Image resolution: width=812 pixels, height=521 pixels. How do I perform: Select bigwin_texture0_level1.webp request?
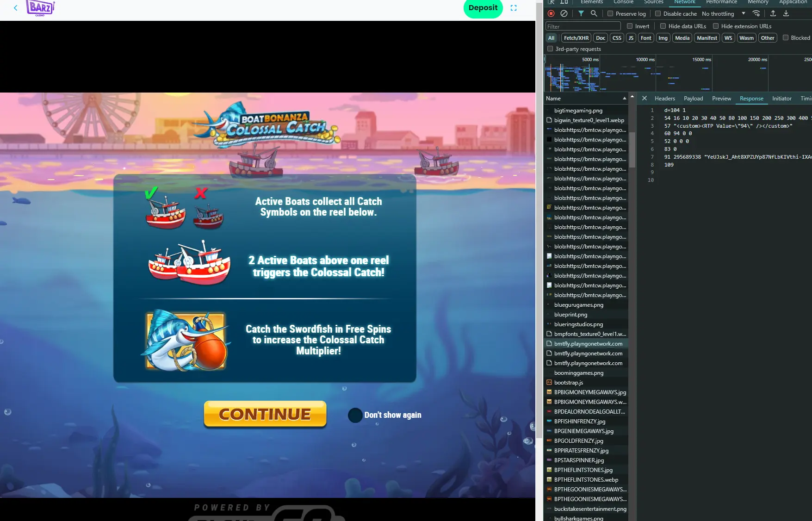[586, 120]
